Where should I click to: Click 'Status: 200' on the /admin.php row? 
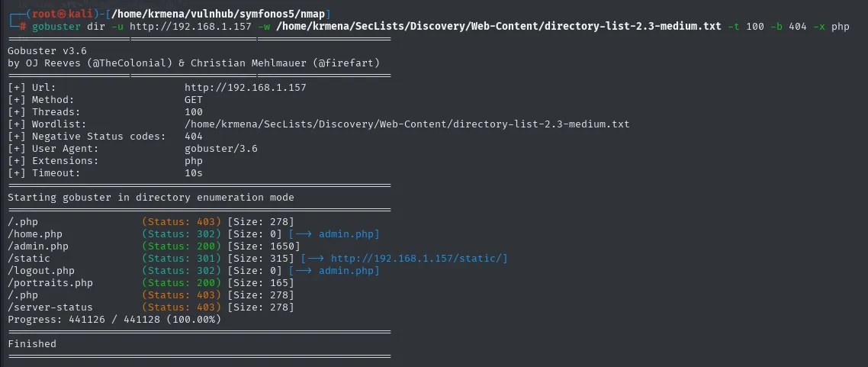181,246
